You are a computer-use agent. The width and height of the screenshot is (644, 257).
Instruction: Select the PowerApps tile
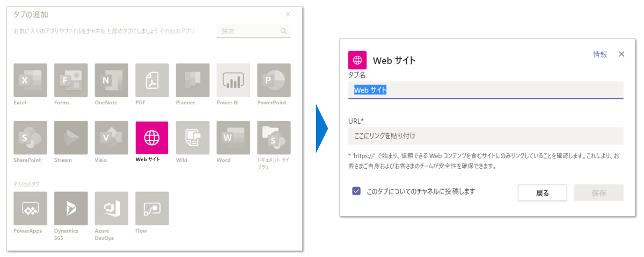point(30,209)
